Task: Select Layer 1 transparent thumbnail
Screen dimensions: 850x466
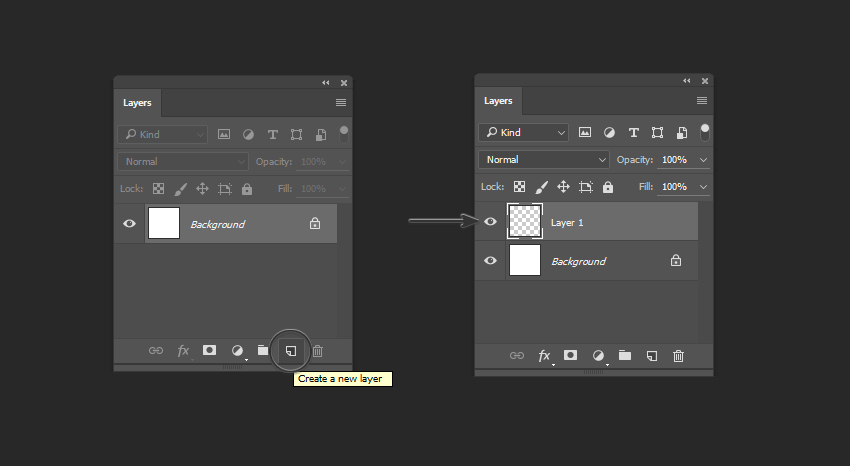Action: click(x=525, y=221)
